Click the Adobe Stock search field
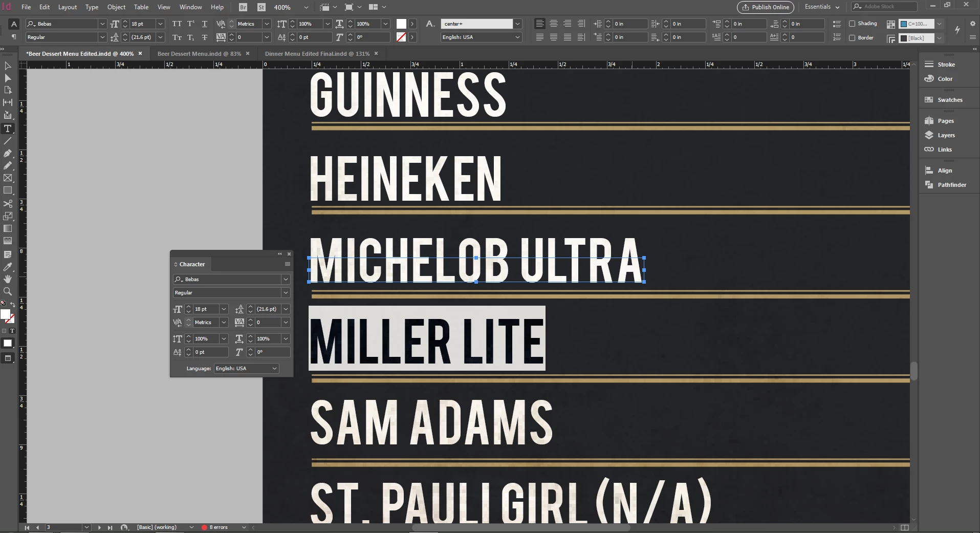980x533 pixels. click(x=884, y=7)
